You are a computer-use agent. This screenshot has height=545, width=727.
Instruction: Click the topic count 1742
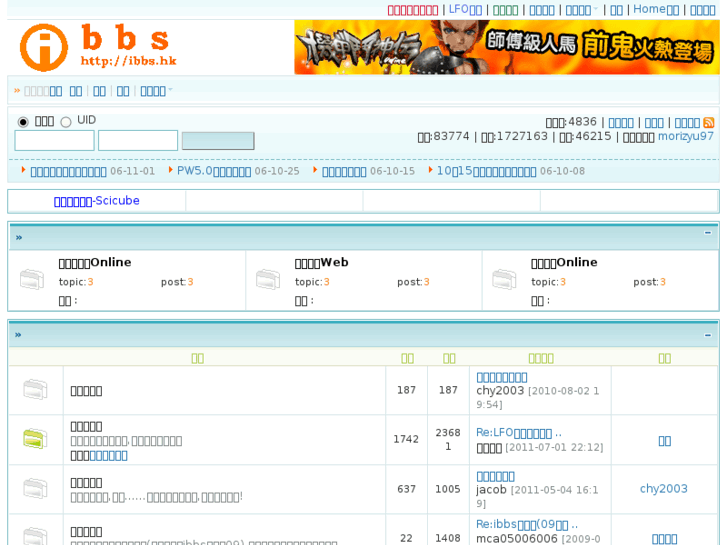tap(406, 439)
